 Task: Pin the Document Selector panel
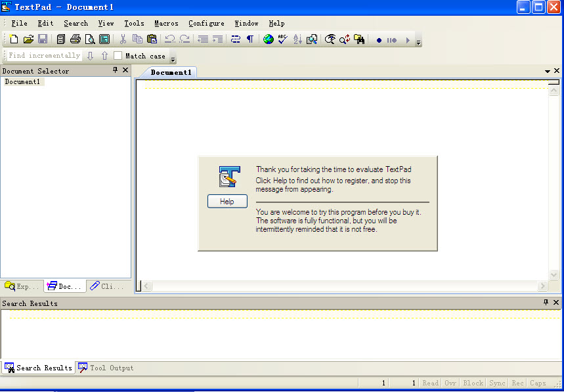click(x=115, y=70)
